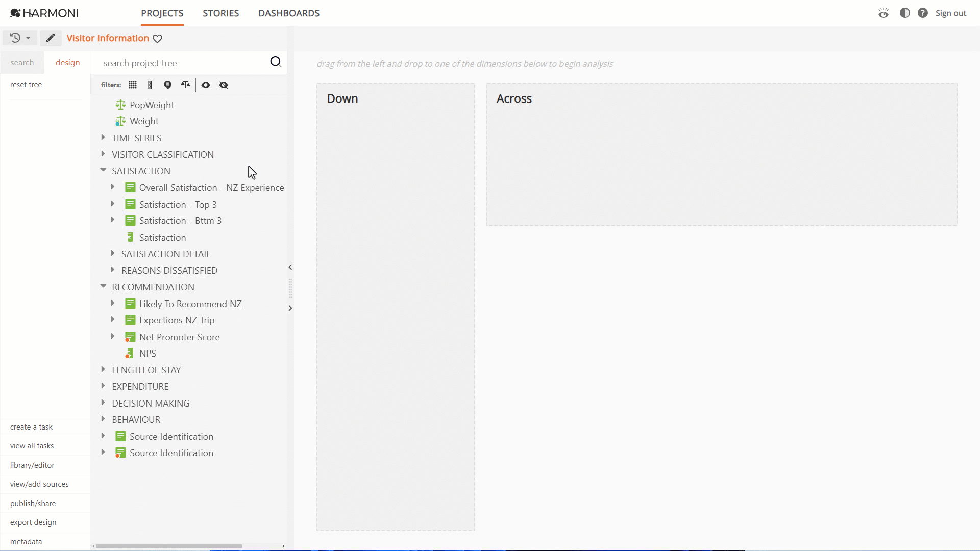Toggle the location pin filter icon
This screenshot has width=980, height=551.
click(x=167, y=85)
